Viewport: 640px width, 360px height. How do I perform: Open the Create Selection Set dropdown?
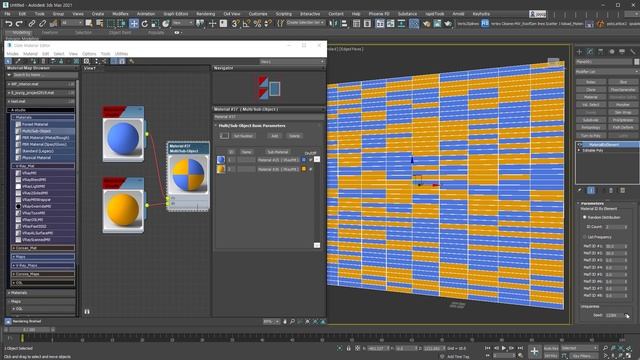click(305, 23)
